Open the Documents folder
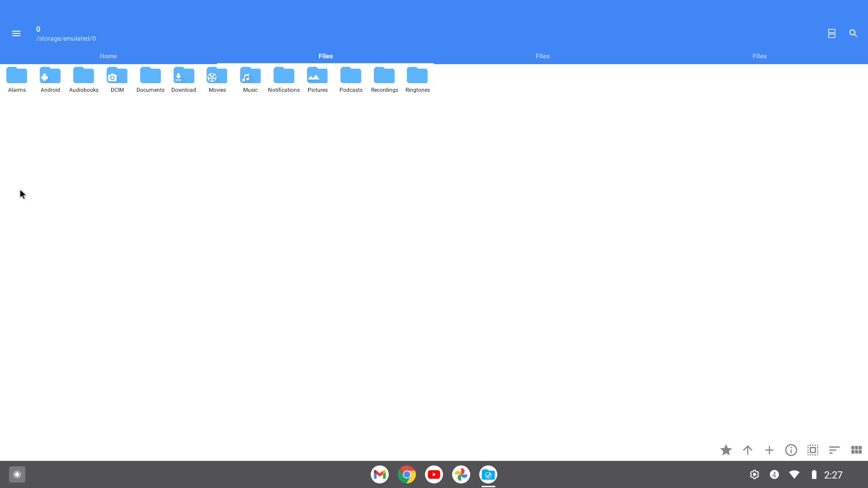This screenshot has height=488, width=868. click(x=150, y=80)
